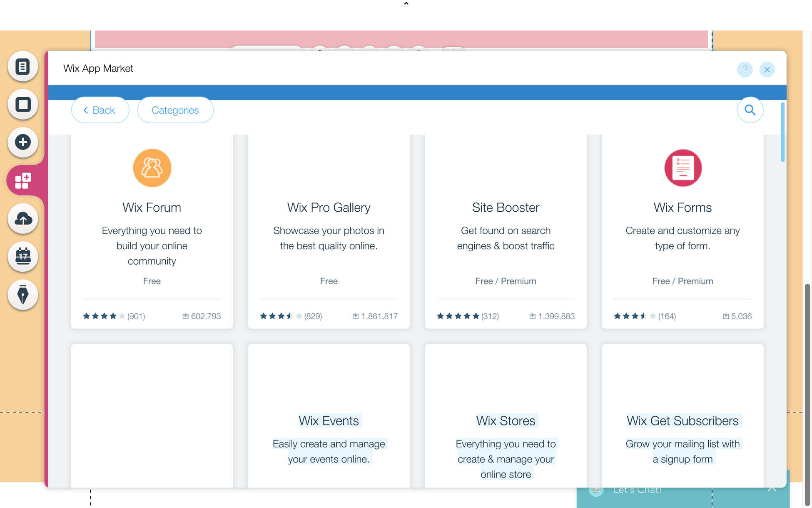
Task: Open the Wix Forum app title
Action: click(x=152, y=207)
